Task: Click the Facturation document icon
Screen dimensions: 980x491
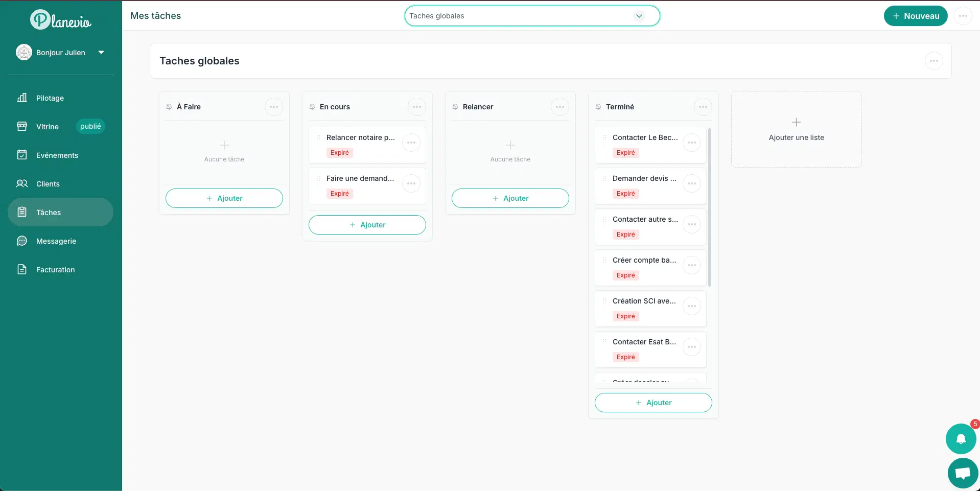Action: (22, 269)
